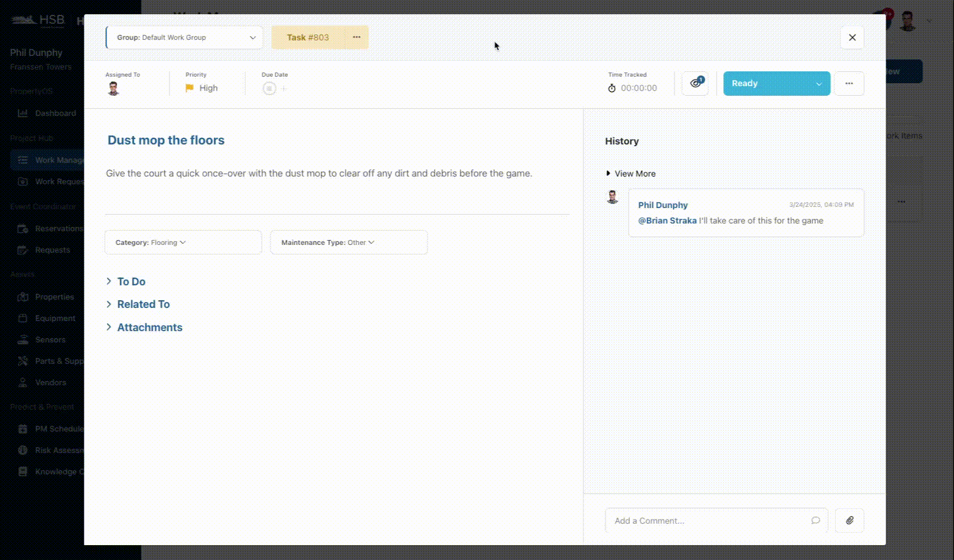Image resolution: width=954 pixels, height=560 pixels.
Task: Click the assigned user avatar
Action: (114, 89)
